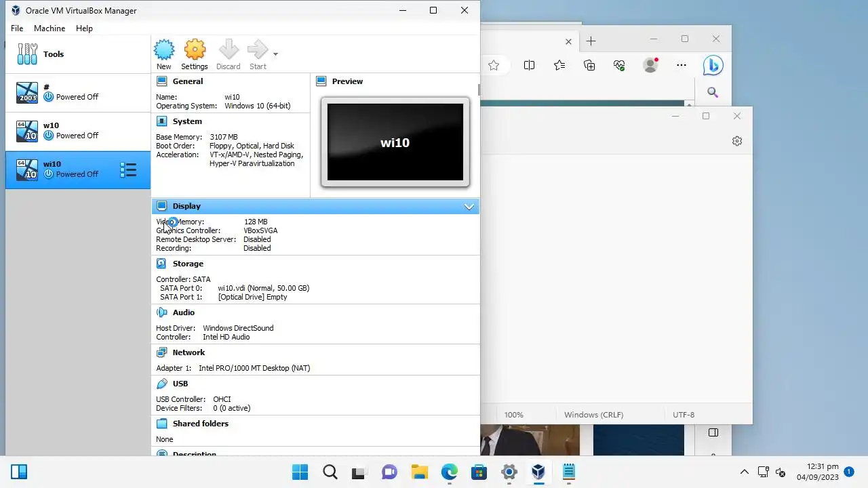Close the current tab in Edge
This screenshot has width=868, height=488.
click(568, 41)
